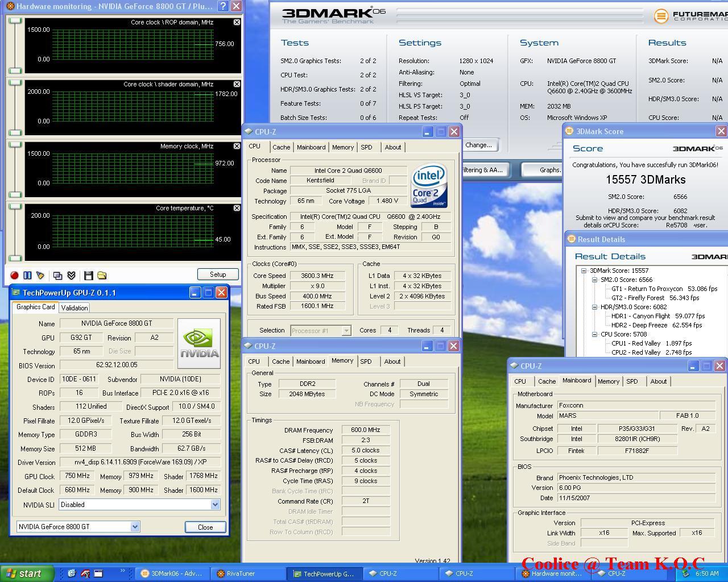Click the Core Speed 3600.3 MHz field
This screenshot has width=728, height=582.
click(x=318, y=276)
